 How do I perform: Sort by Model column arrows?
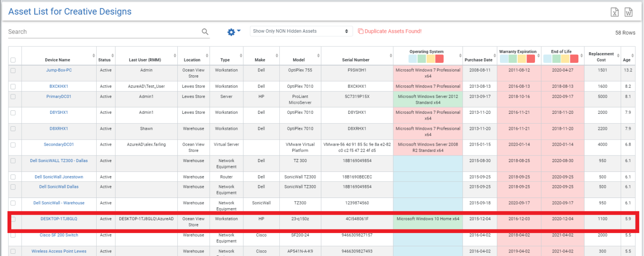[319, 55]
